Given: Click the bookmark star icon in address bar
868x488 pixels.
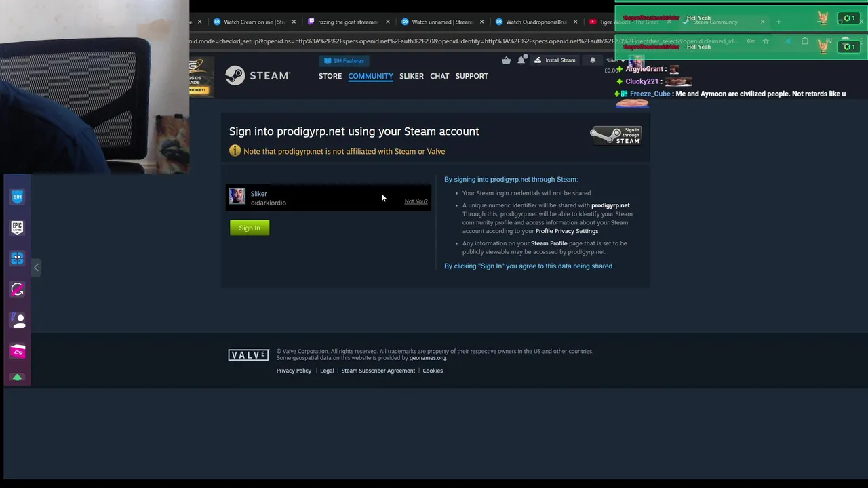Looking at the screenshot, I should pos(766,41).
